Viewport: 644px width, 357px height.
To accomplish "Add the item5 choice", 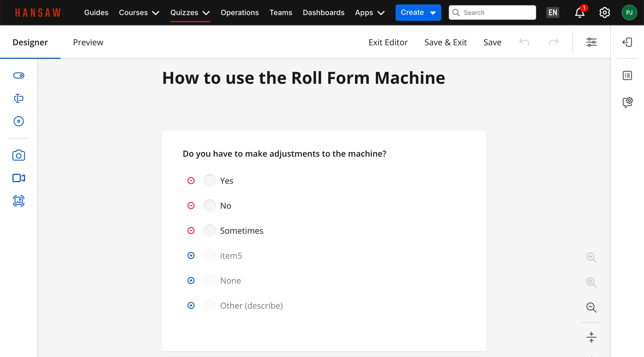I will tap(191, 256).
